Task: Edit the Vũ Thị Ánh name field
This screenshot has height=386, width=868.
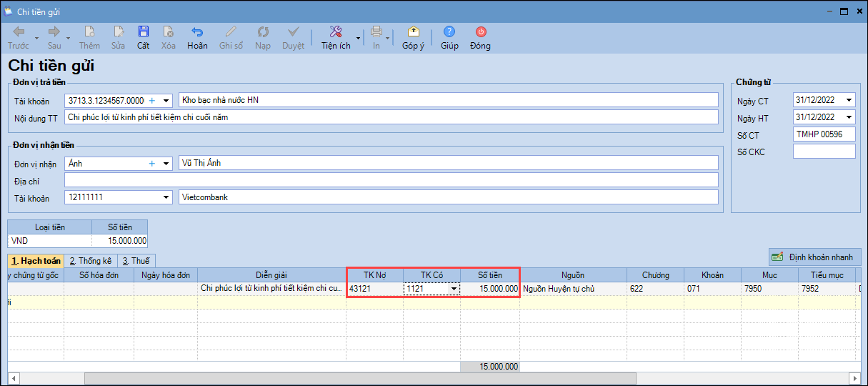Action: (x=448, y=163)
